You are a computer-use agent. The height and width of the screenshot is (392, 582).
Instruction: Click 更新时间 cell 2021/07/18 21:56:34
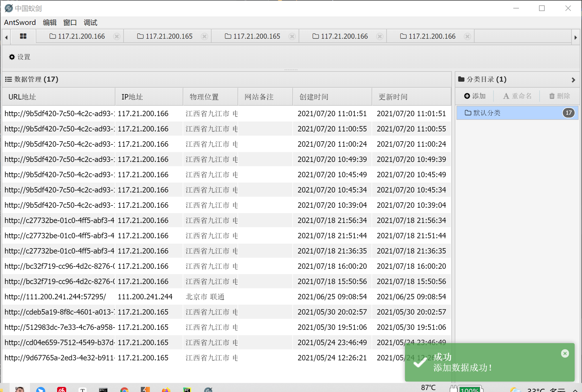[x=411, y=220]
